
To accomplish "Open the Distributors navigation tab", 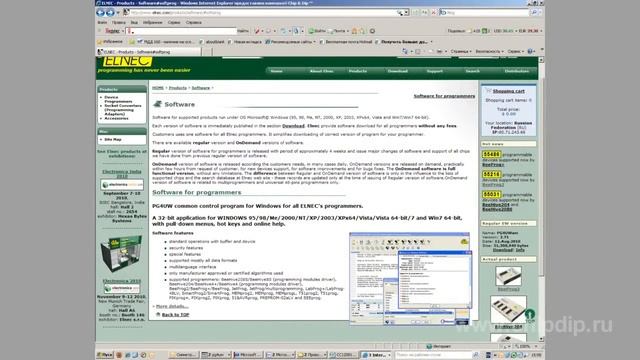I will click(517, 71).
